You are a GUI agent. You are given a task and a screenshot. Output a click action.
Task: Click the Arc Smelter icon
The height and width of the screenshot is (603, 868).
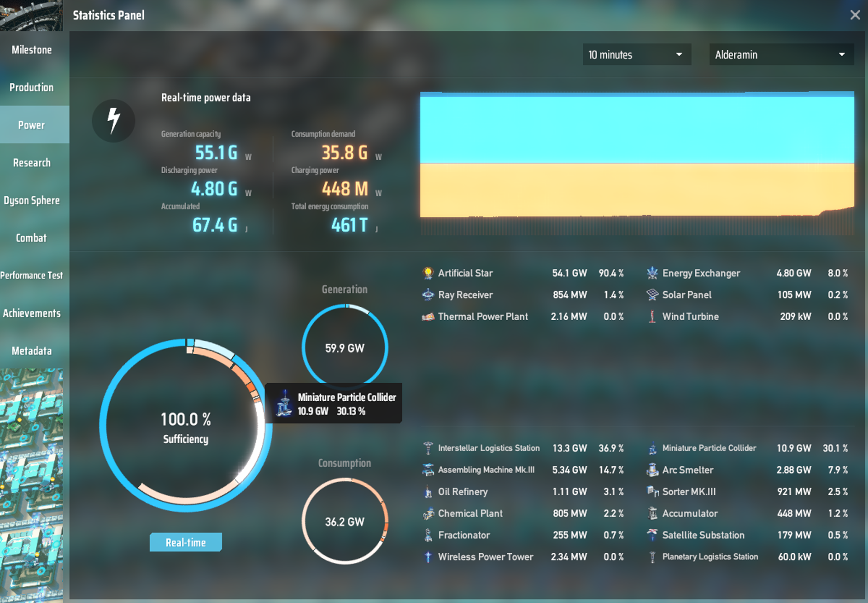(x=652, y=470)
